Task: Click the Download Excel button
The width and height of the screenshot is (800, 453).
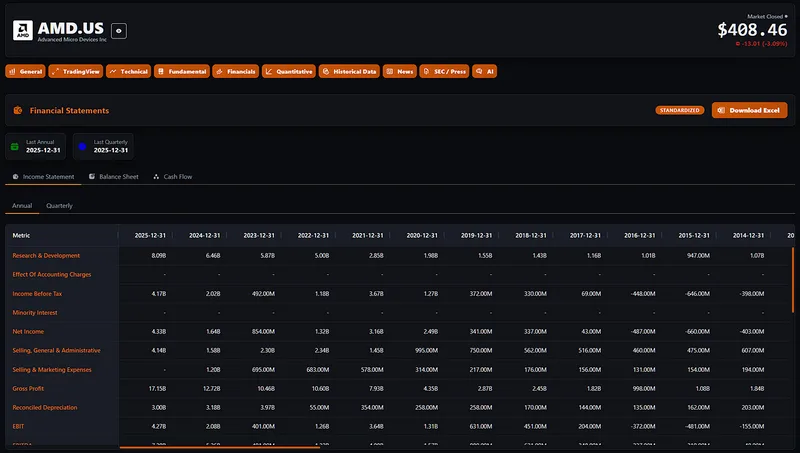Action: [749, 110]
